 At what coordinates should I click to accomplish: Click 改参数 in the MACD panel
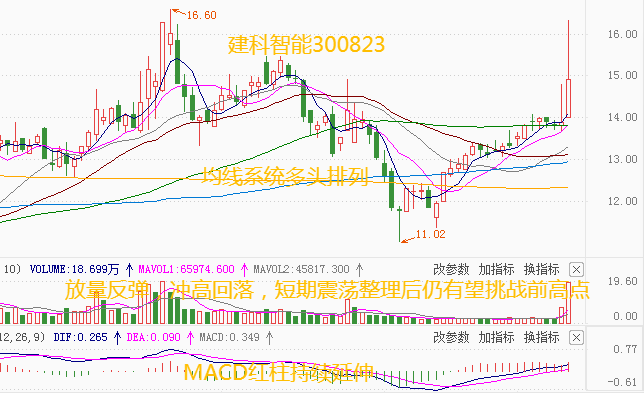pos(451,338)
